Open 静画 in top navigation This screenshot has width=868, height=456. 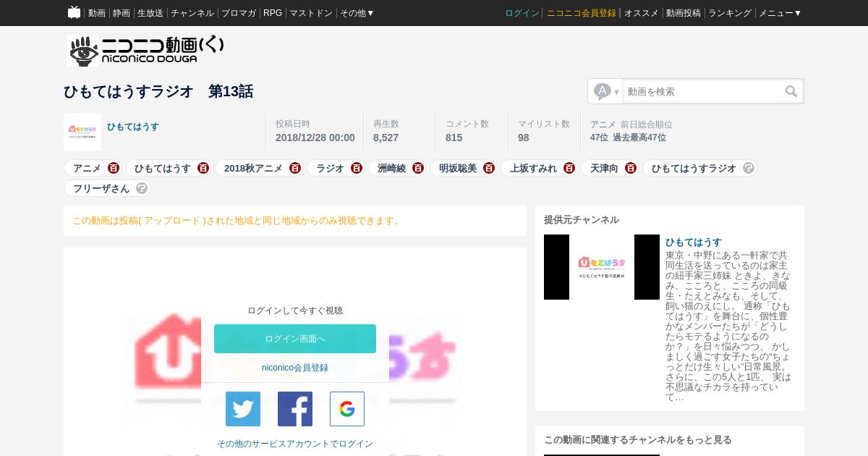[x=122, y=13]
